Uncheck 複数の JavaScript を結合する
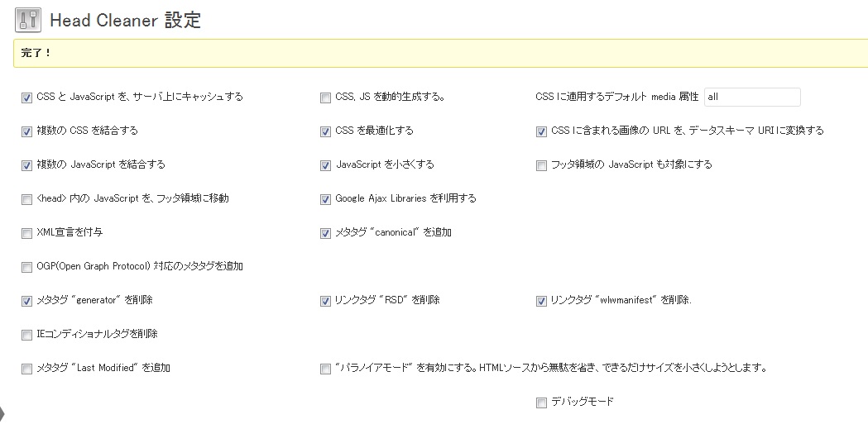Screen dimensions: 868x424 (x=27, y=165)
